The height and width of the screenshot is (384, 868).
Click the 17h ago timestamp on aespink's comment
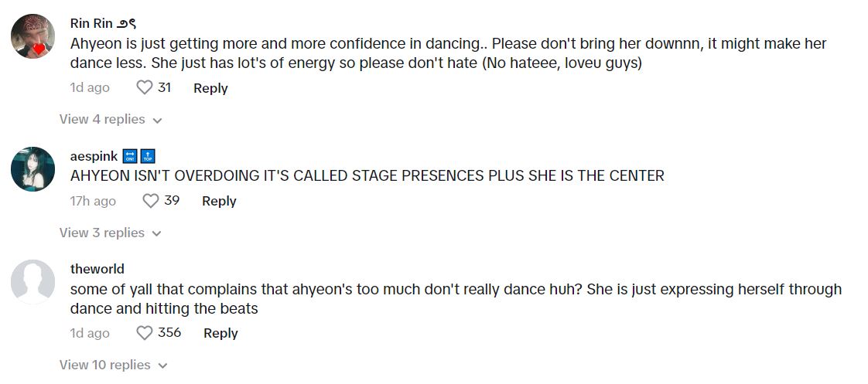93,201
